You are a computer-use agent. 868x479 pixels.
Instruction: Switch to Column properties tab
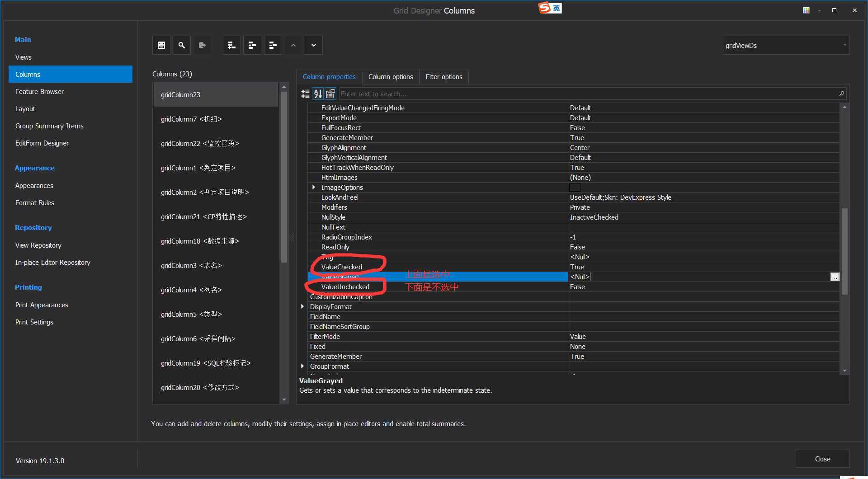(x=329, y=77)
